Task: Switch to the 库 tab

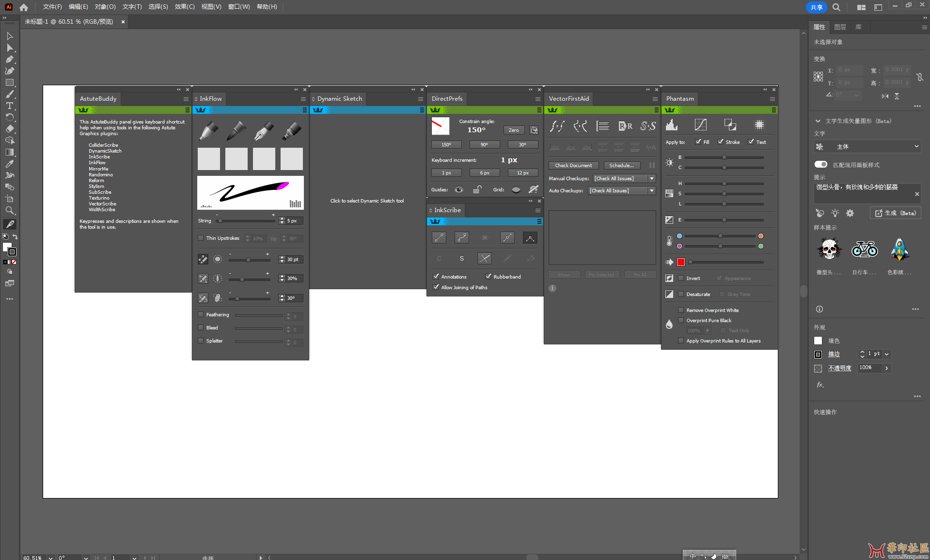Action: point(859,27)
